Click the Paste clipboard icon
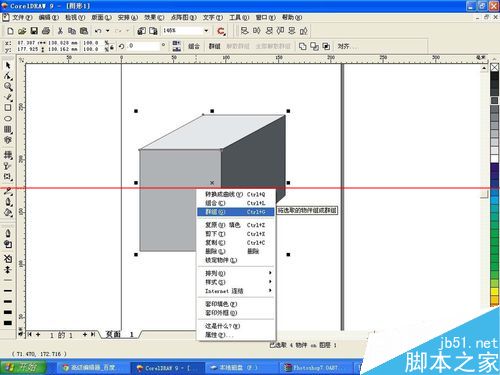This screenshot has height=375, width=500. pos(84,31)
